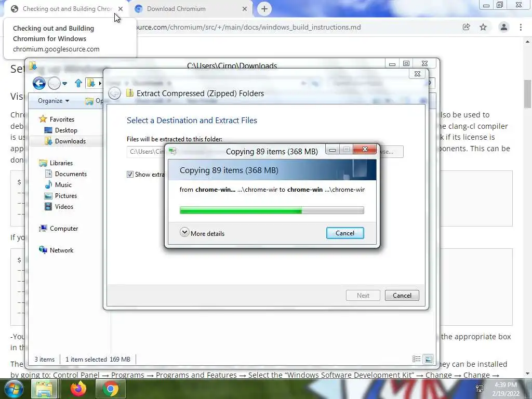Click the Chrome address bar URL
Image resolution: width=532 pixels, height=399 pixels.
[x=248, y=27]
